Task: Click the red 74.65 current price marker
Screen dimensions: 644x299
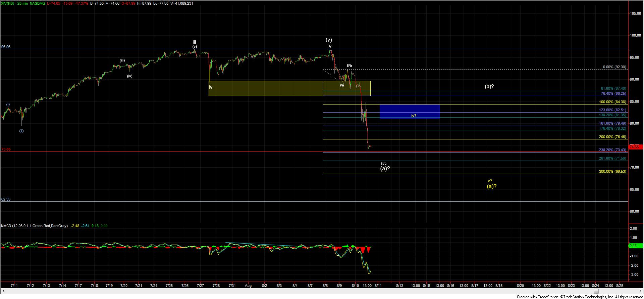Action: point(636,147)
